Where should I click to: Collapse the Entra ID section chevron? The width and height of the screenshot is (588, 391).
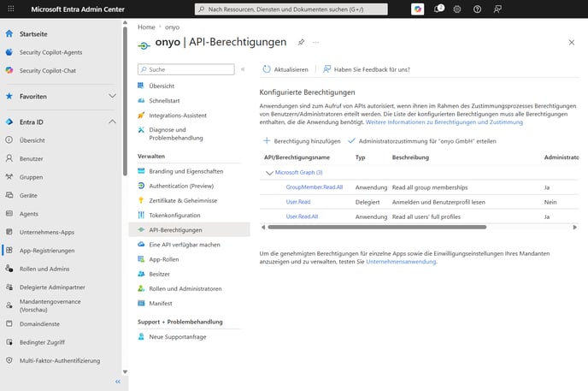tap(112, 121)
